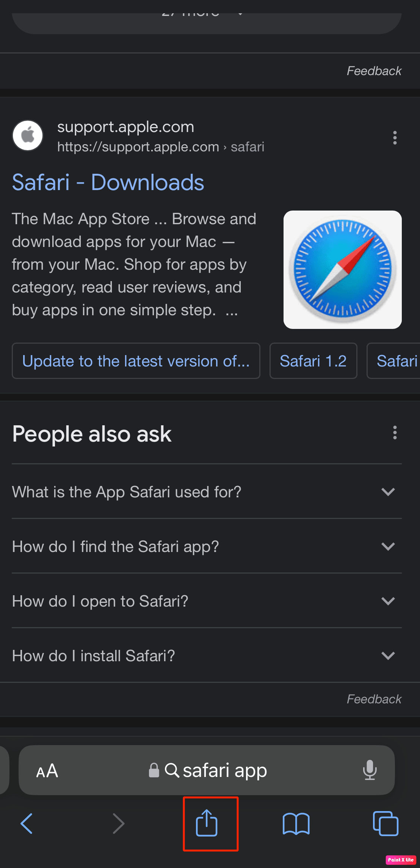Open the "Safari - Downloads" result link
The height and width of the screenshot is (868, 420).
coord(108,182)
